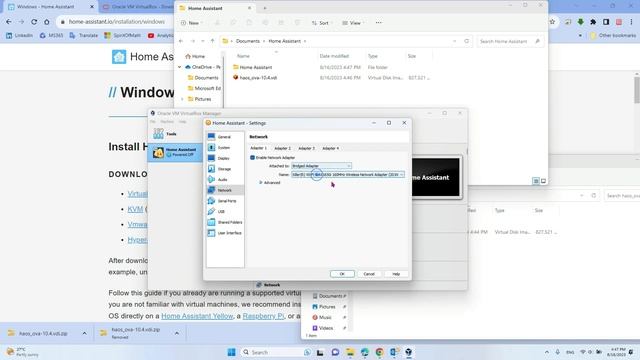The image size is (640, 360).
Task: Follow the KVM download link
Action: pos(135,209)
